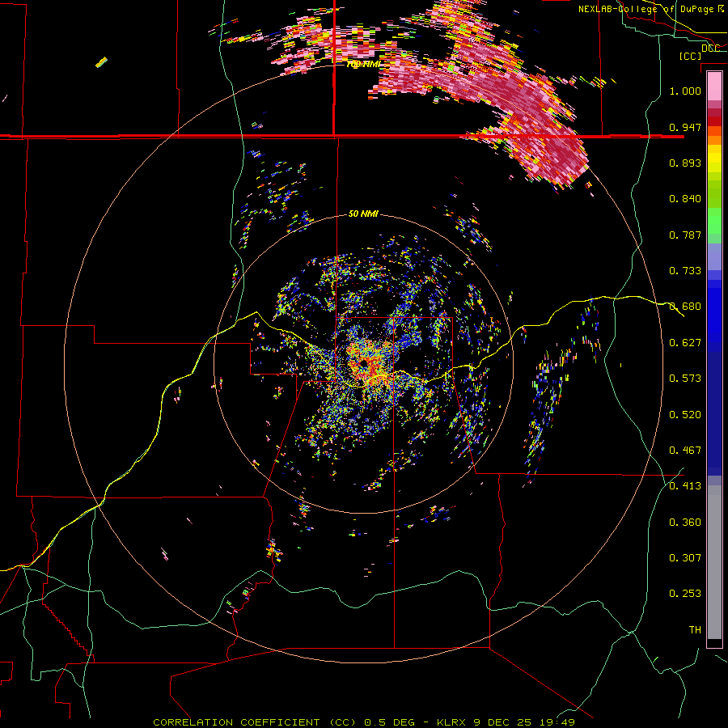The image size is (728, 728).
Task: Click the 0.467 scale value
Action: pos(685,451)
